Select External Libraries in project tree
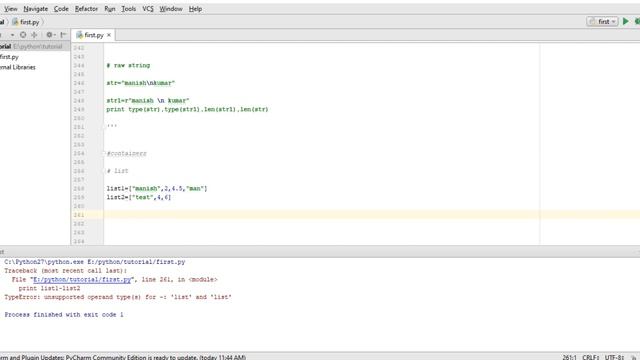Screen dimensions: 640x360 tap(18, 67)
